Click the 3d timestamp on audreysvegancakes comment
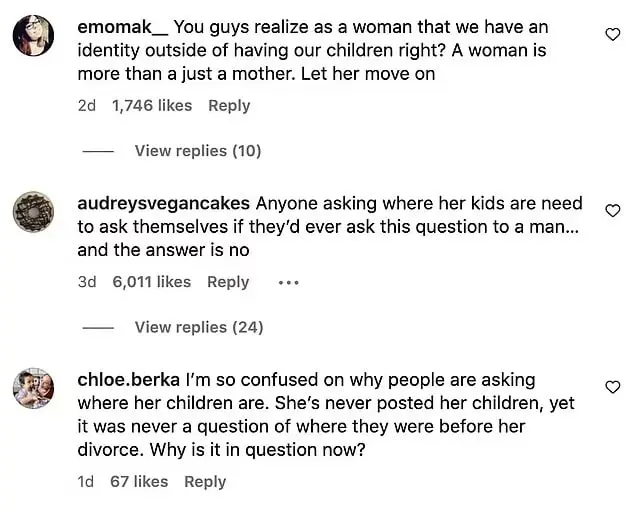 tap(87, 282)
